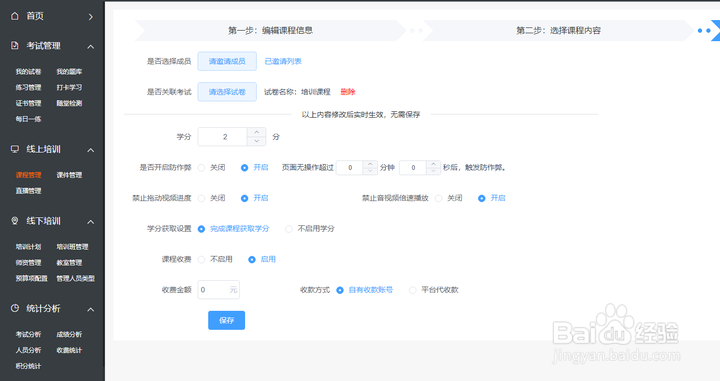
Task: Open 成绩分析 in sidebar
Action: pos(69,334)
